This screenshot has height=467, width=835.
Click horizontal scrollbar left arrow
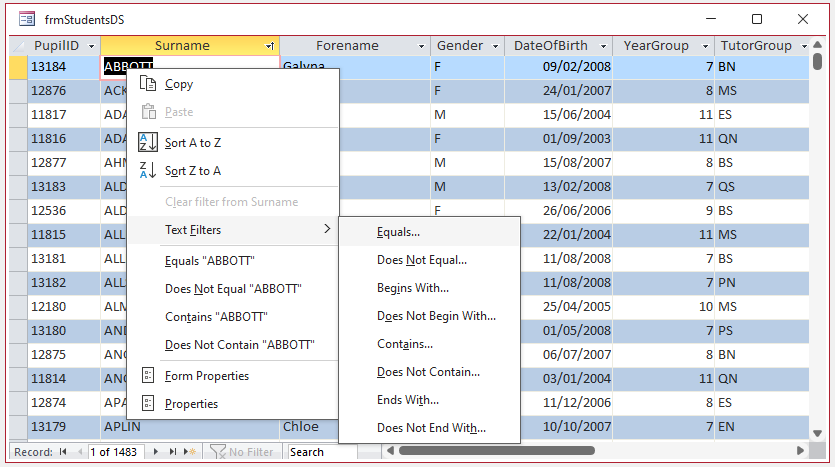pos(390,450)
